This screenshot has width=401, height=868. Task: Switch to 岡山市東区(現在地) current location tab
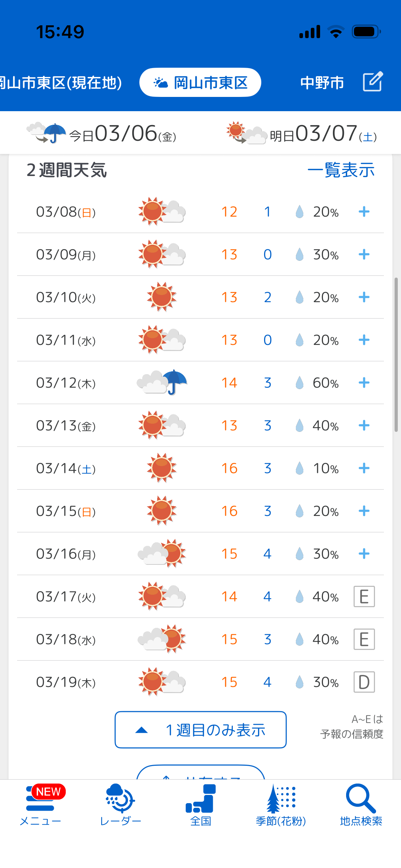tap(61, 83)
